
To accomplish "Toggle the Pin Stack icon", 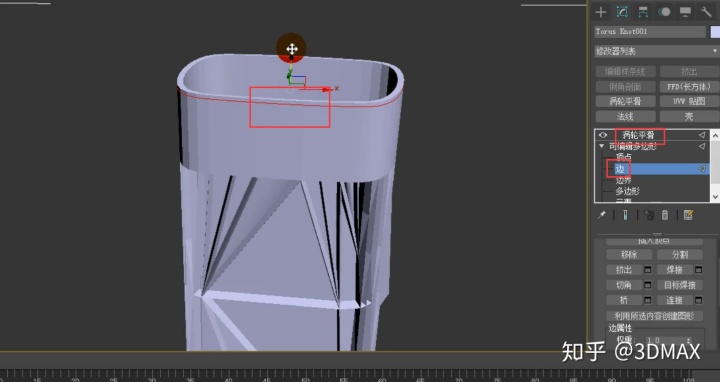I will tap(602, 215).
